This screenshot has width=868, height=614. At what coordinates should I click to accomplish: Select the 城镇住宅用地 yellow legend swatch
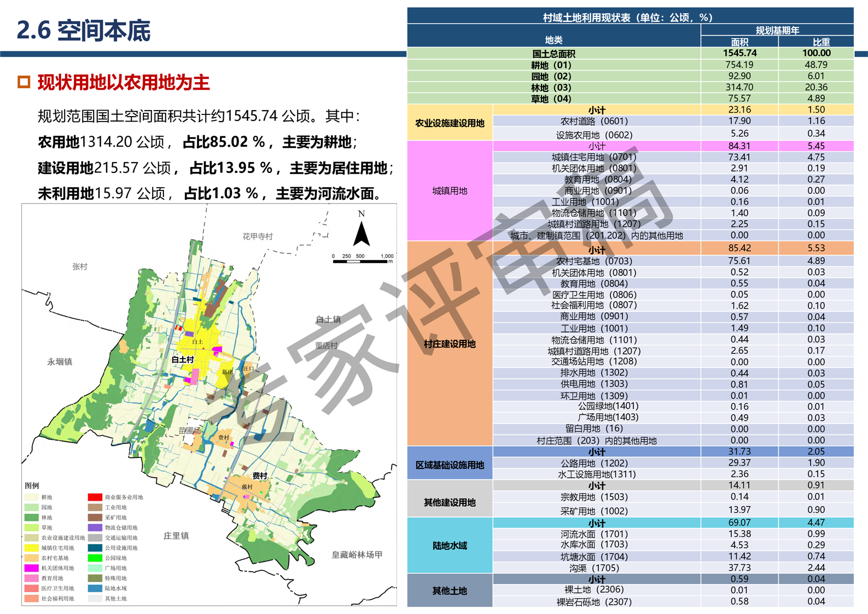click(x=31, y=548)
